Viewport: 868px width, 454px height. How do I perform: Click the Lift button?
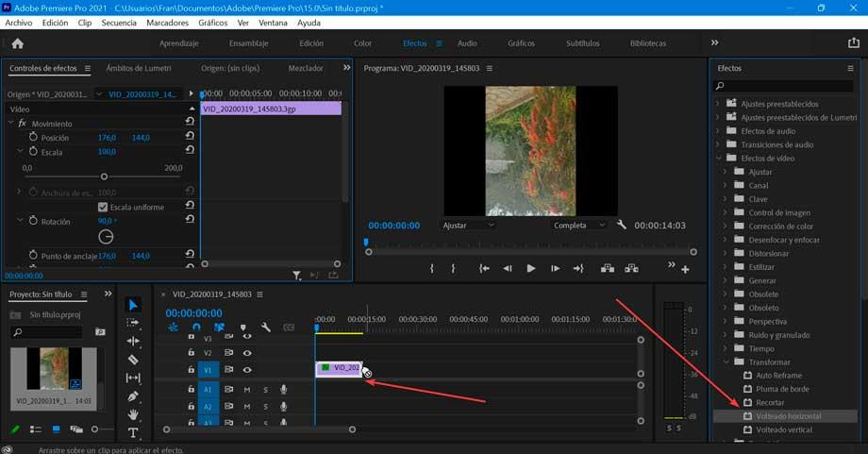coord(608,268)
